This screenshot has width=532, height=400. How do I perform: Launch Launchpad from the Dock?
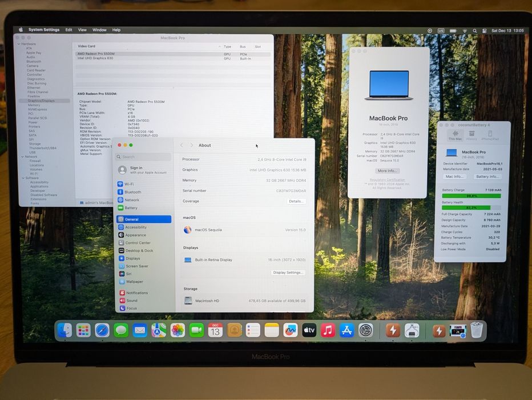pyautogui.click(x=83, y=330)
